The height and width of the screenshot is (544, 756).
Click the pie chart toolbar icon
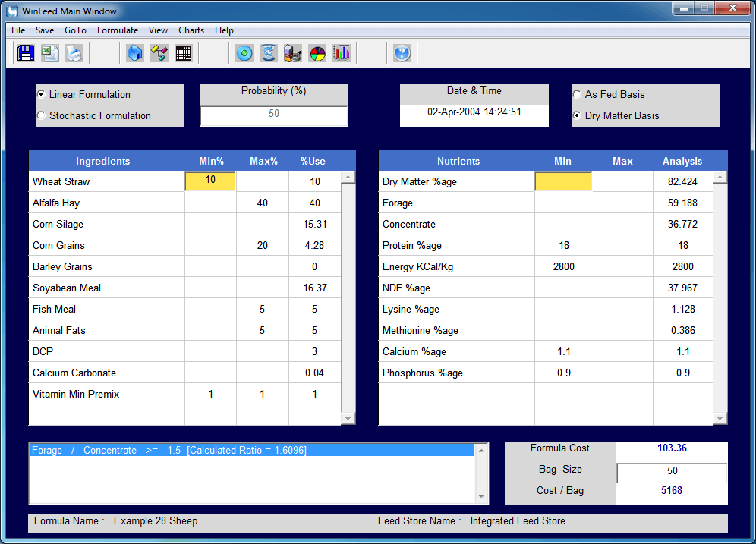pos(317,53)
